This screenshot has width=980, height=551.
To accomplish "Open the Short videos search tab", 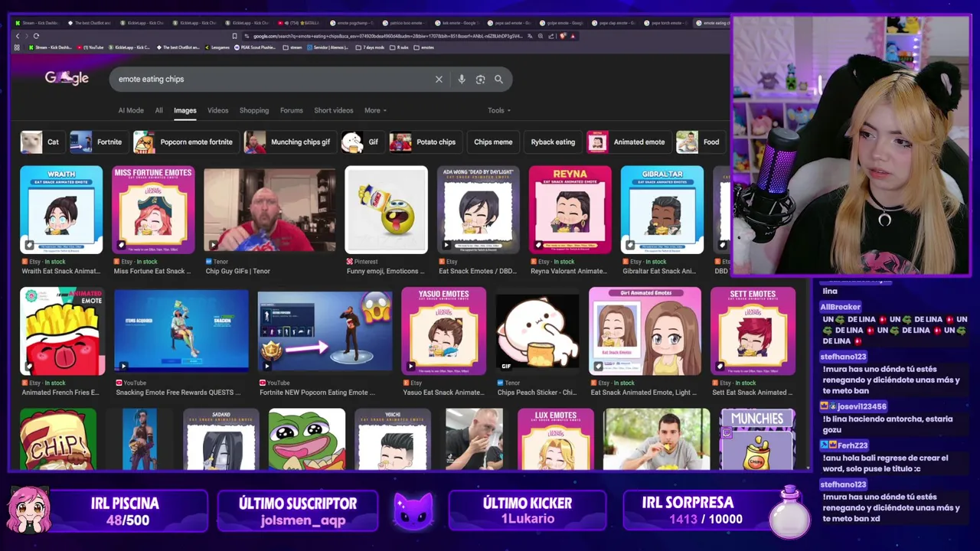I will [334, 110].
